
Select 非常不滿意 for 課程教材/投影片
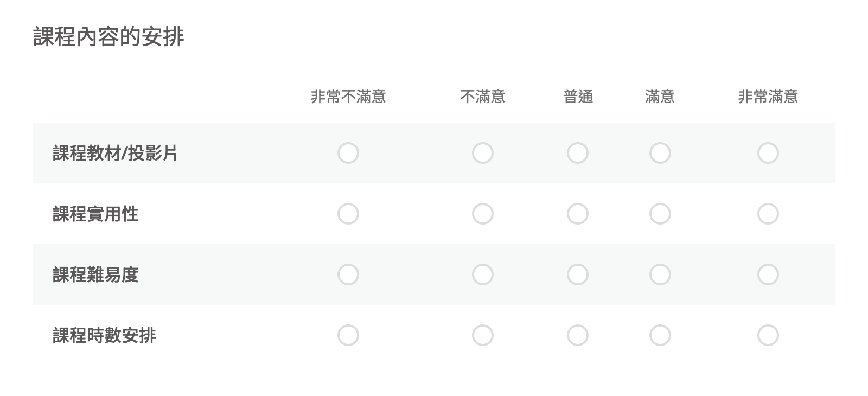(348, 154)
